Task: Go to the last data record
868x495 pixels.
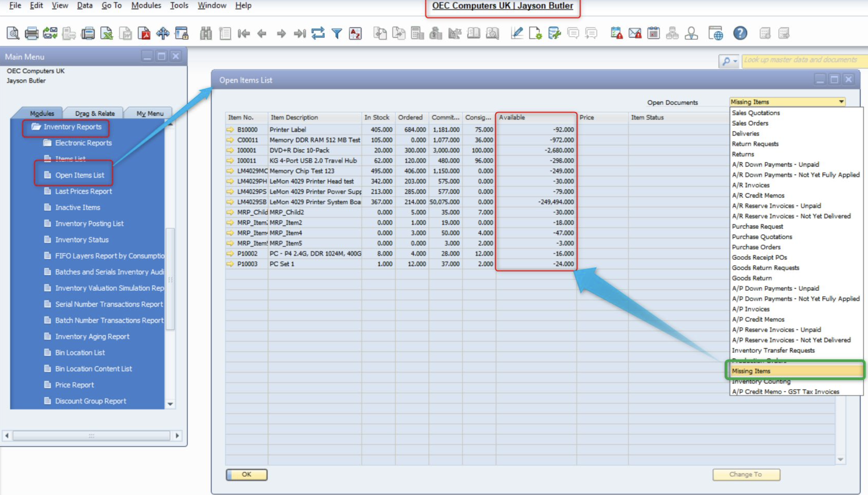Action: [x=300, y=33]
